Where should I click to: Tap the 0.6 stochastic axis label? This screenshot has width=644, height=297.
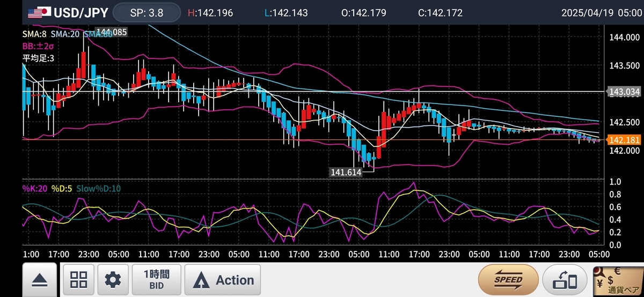click(x=616, y=207)
